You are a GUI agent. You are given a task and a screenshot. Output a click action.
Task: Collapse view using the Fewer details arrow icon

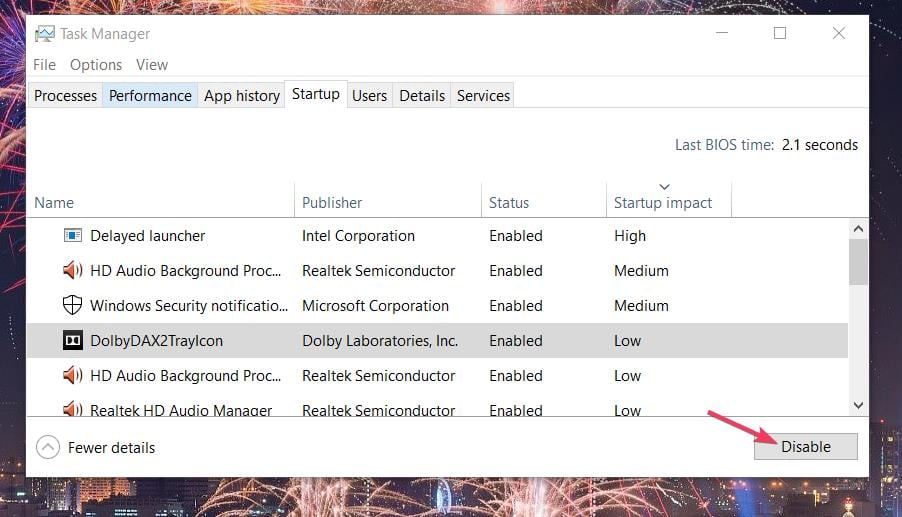pyautogui.click(x=48, y=447)
